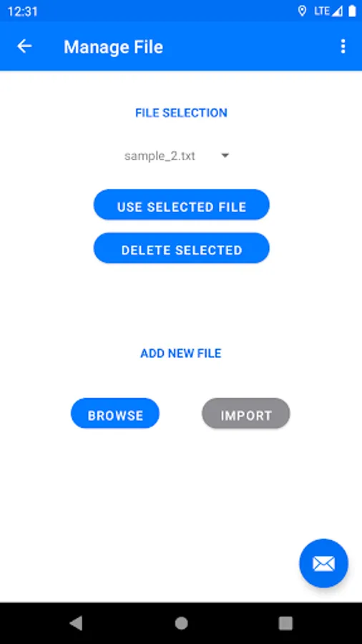Tap the File Selection section heading

pos(181,113)
